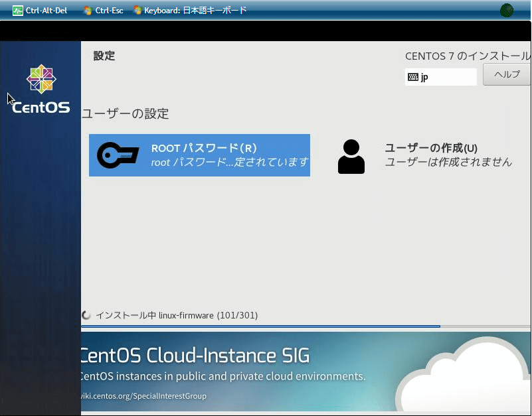Click the root password key icon
Screen dimensions: 532x416
(118, 155)
